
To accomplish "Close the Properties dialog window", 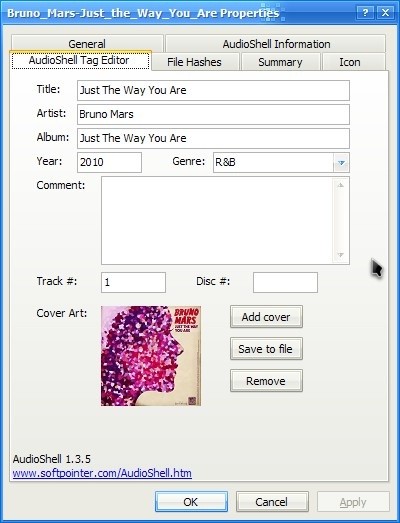I will tap(385, 13).
